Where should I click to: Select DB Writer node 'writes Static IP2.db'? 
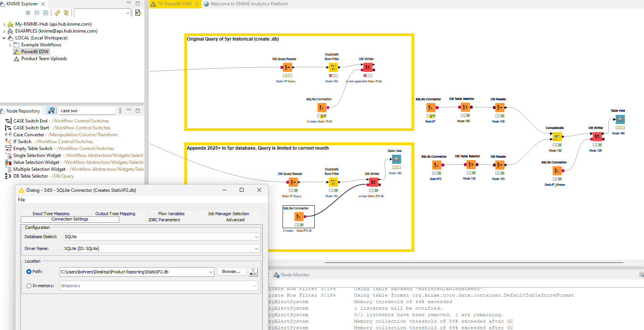click(x=373, y=182)
